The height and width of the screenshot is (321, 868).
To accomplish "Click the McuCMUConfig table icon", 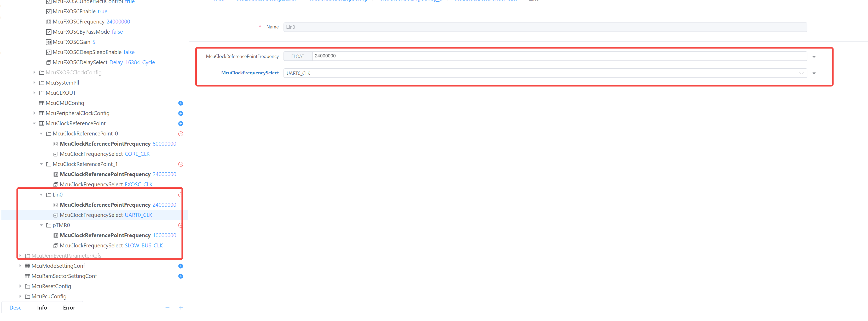I will pos(42,103).
